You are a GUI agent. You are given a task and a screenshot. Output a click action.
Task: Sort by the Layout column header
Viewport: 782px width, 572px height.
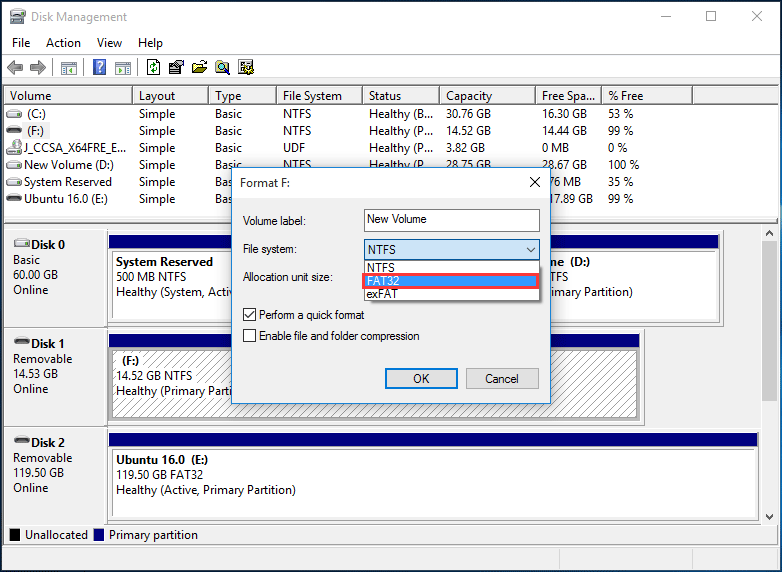[x=171, y=95]
